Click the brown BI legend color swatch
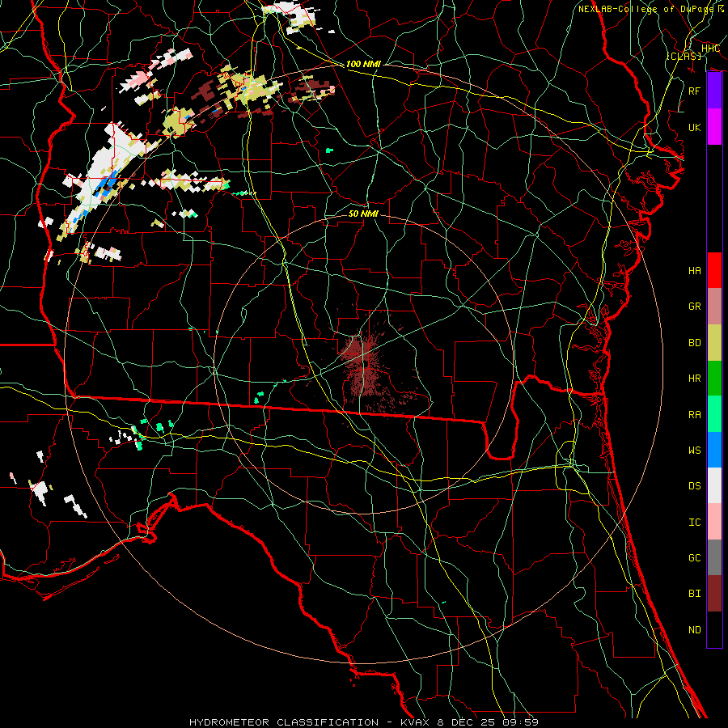The image size is (728, 728). [x=714, y=594]
